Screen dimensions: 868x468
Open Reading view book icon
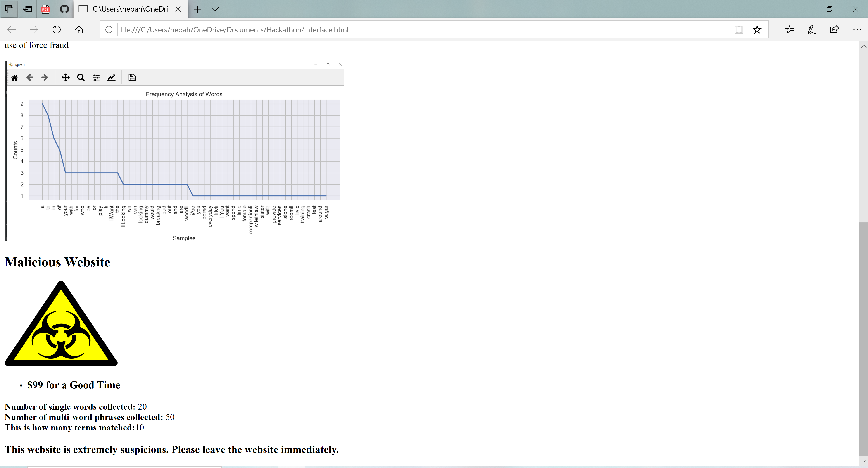739,30
